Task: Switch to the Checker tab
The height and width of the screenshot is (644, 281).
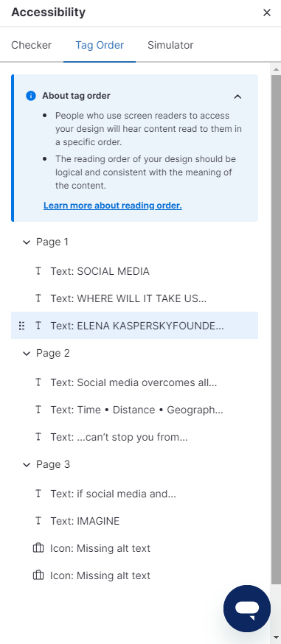Action: tap(31, 45)
